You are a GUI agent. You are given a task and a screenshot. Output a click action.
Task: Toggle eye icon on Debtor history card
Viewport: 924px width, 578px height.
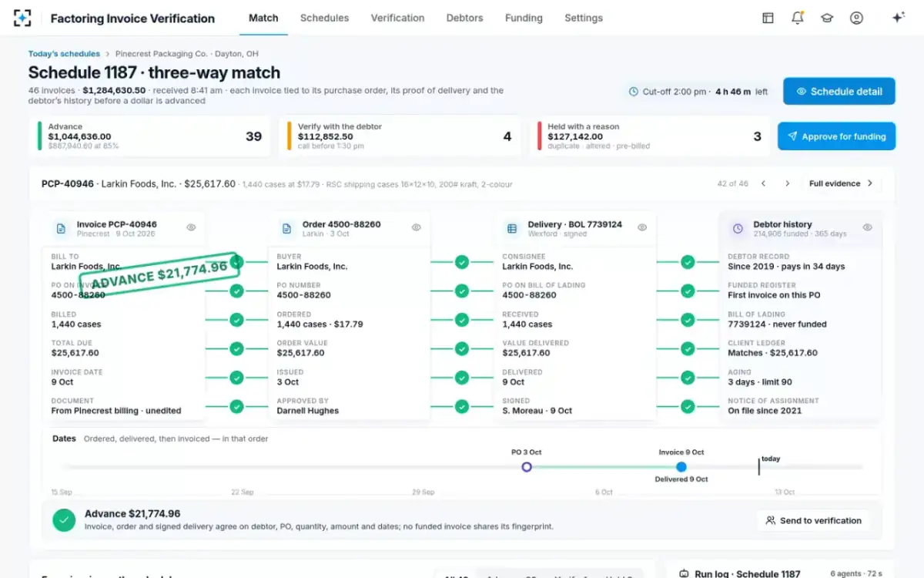(x=868, y=227)
